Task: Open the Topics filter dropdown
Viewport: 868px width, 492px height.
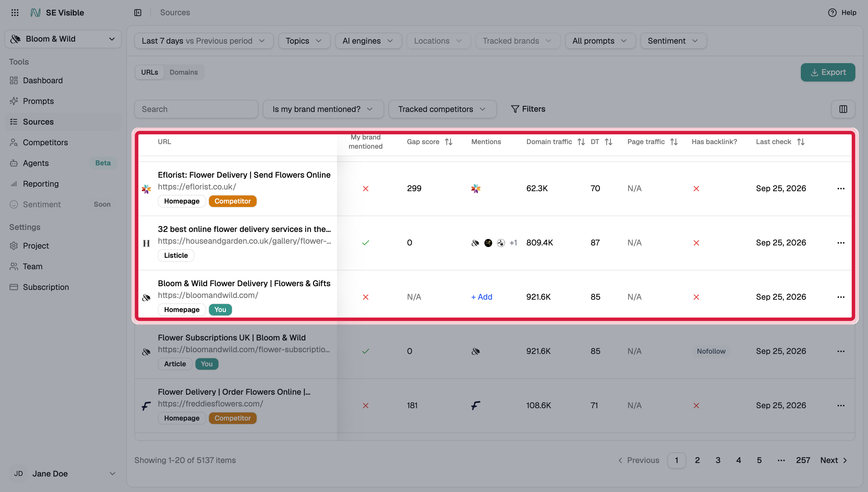Action: click(304, 40)
